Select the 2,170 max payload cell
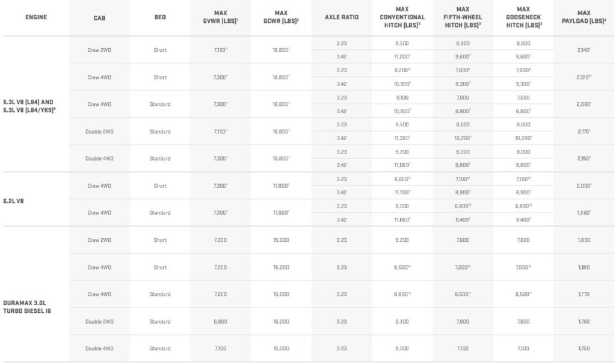The height and width of the screenshot is (364, 616). coord(584,131)
